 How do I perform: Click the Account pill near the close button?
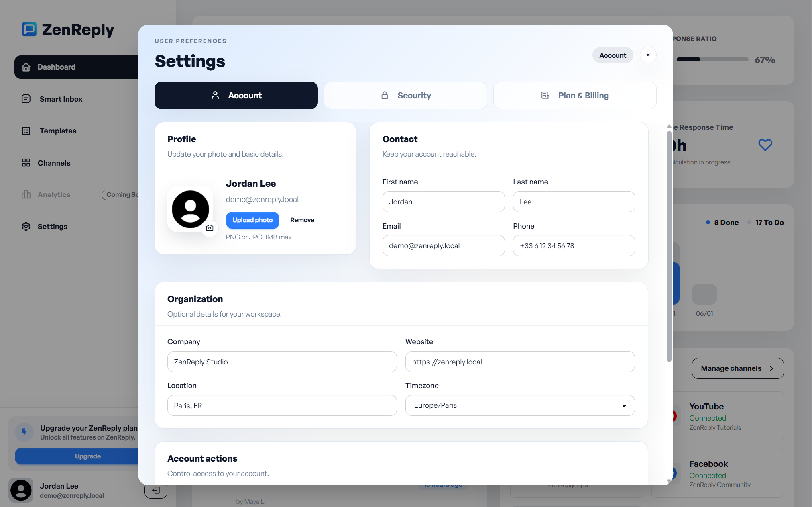coord(613,55)
